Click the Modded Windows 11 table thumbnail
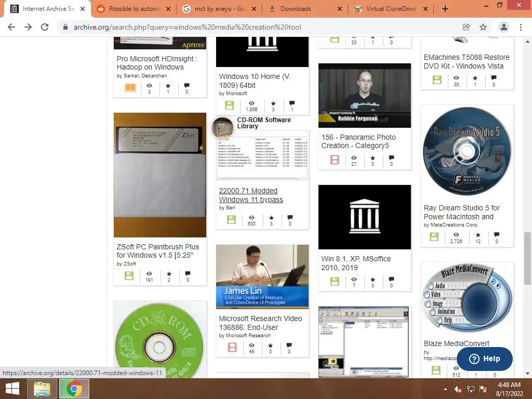Image resolution: width=532 pixels, height=399 pixels. 262,156
